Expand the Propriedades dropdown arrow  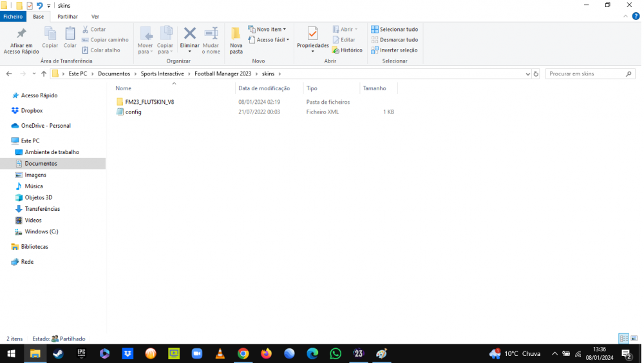click(312, 52)
